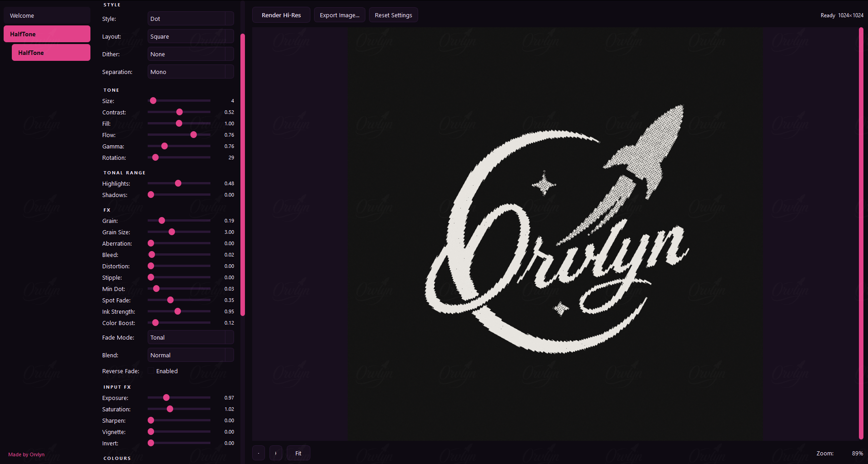
Task: Click Export Image button
Action: pyautogui.click(x=339, y=15)
